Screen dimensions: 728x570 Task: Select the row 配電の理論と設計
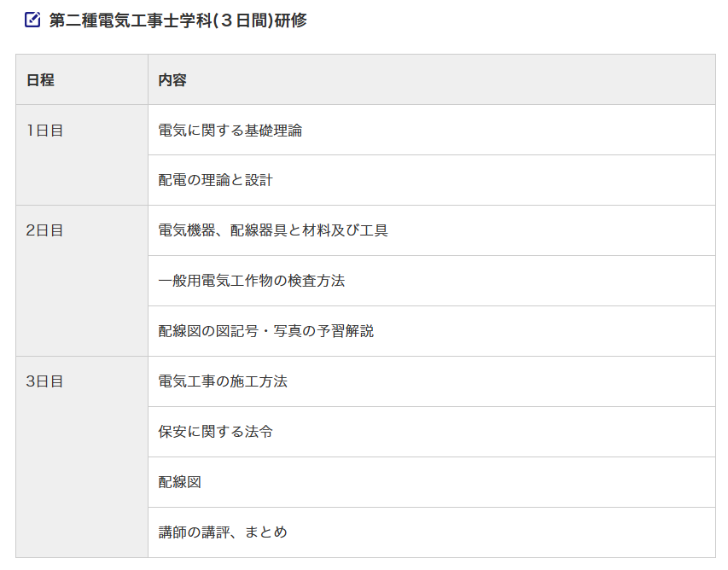tap(215, 180)
